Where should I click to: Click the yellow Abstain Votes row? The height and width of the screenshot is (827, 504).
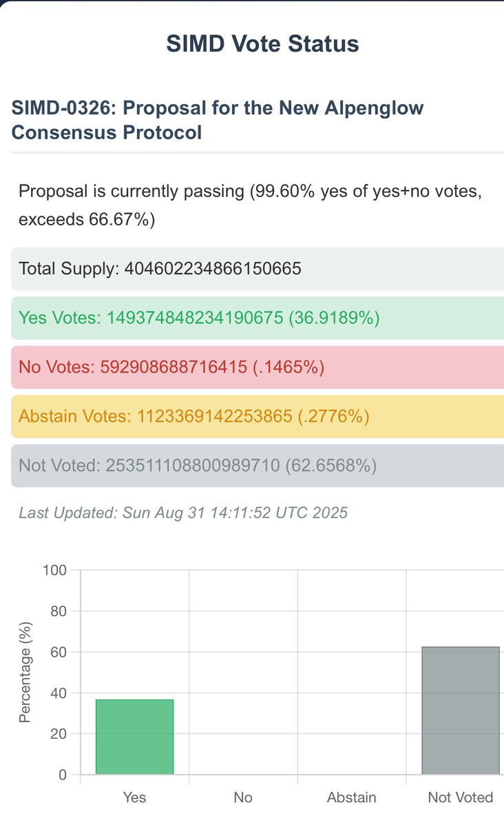click(258, 416)
